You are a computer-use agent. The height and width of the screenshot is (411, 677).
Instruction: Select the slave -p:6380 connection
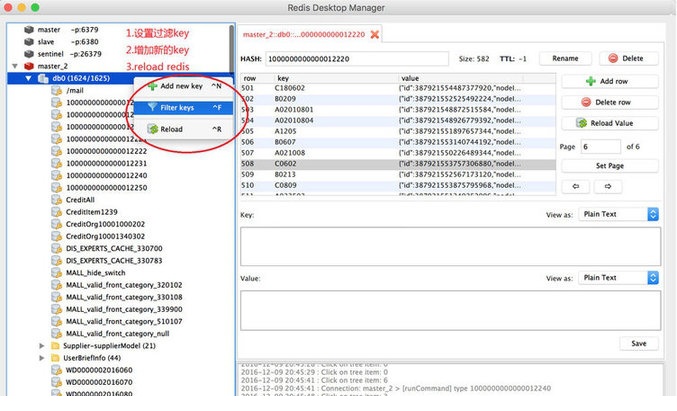point(68,42)
